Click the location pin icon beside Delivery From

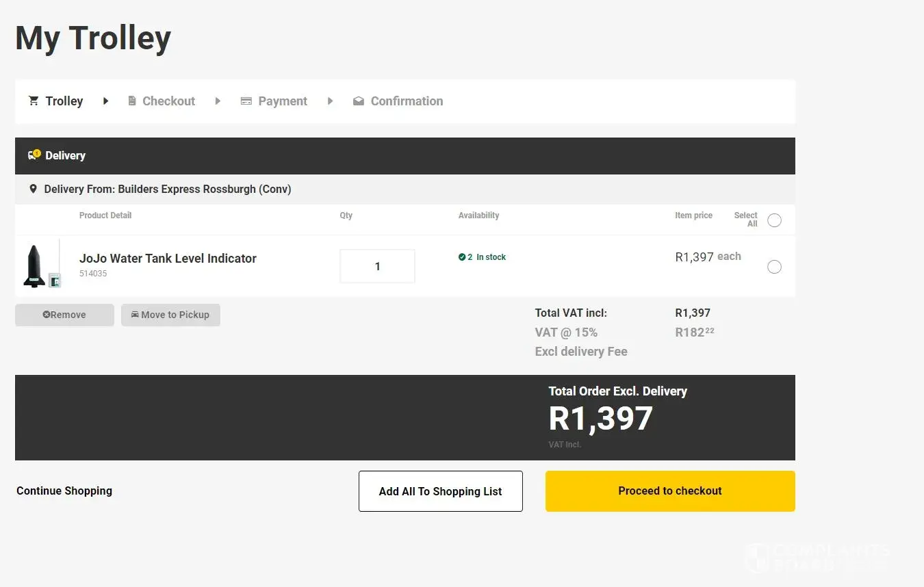click(x=33, y=189)
